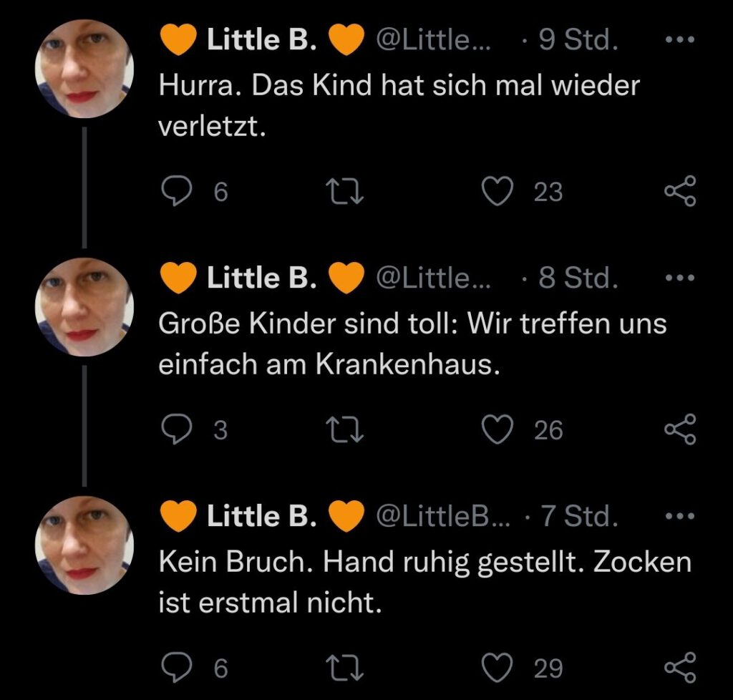Like the tweet with 23 likes

coord(497,191)
